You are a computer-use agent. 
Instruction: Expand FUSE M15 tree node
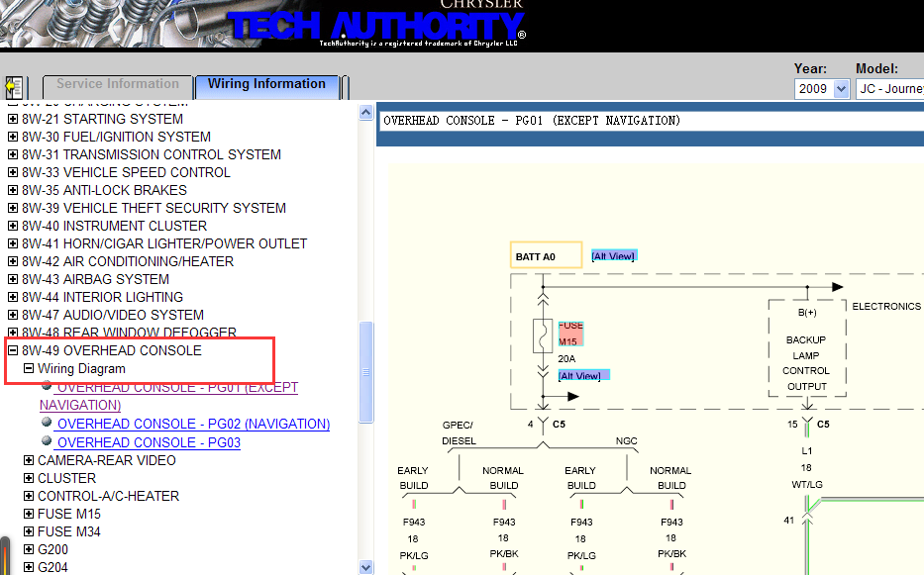click(29, 514)
